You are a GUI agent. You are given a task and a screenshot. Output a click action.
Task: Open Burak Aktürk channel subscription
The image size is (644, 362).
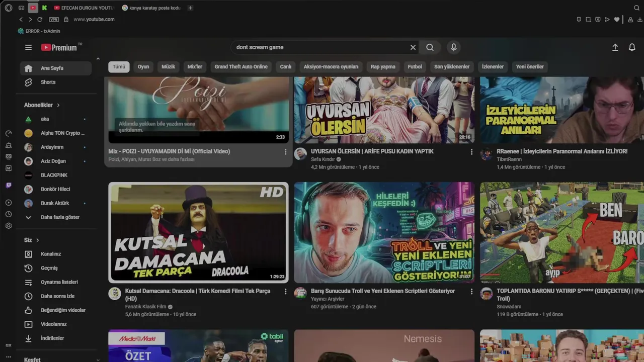[x=55, y=203]
